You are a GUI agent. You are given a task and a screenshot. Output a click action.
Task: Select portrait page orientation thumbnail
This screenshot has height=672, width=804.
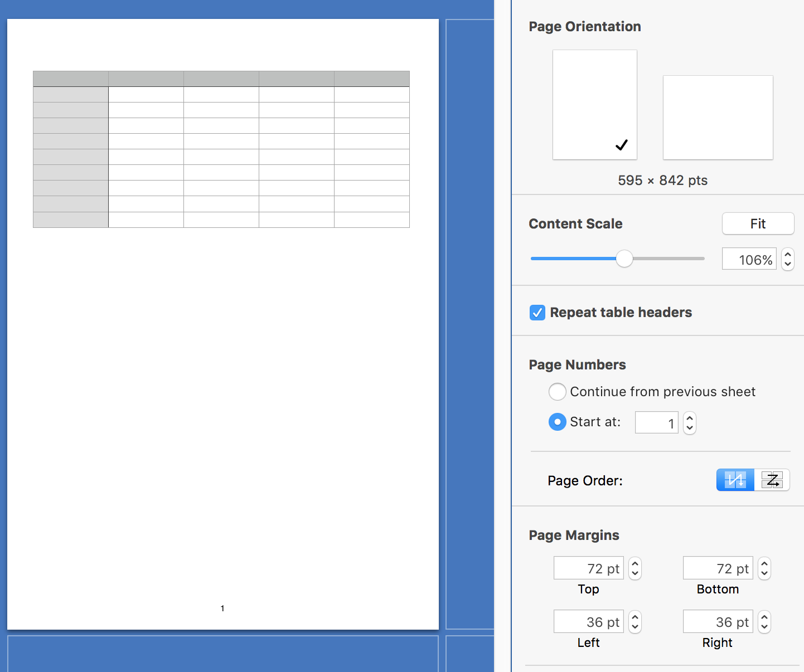click(595, 105)
